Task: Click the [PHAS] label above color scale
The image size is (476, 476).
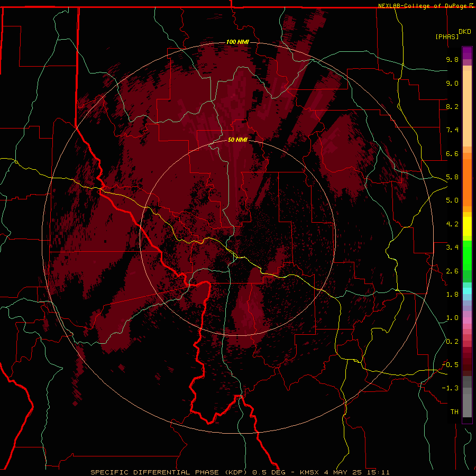Action: tap(447, 36)
